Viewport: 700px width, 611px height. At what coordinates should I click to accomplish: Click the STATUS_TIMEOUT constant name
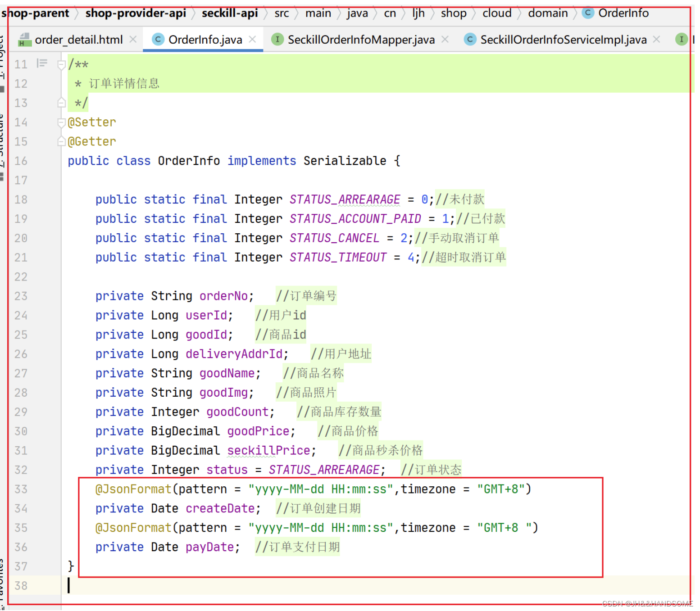[338, 258]
